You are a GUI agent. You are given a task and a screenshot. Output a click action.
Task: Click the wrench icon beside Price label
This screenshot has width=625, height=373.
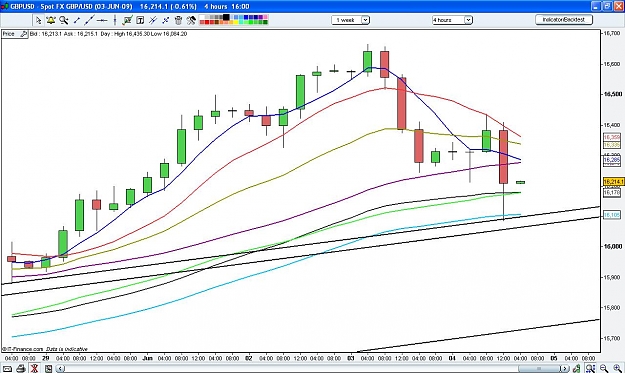(24, 34)
